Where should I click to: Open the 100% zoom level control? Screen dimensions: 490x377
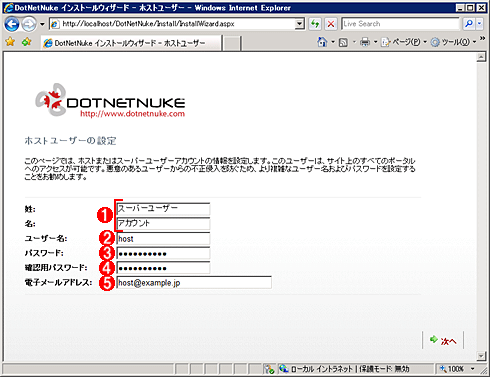point(456,369)
